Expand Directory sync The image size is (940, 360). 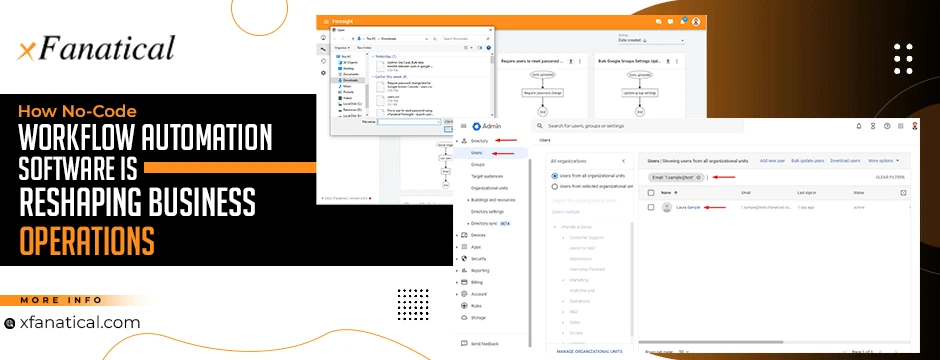(x=468, y=223)
